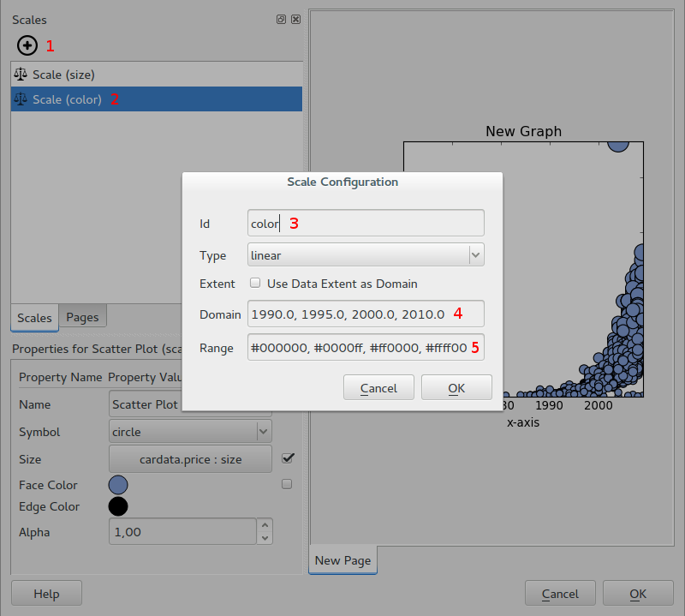Switch to the Pages tab
This screenshot has height=616, width=685.
[82, 316]
